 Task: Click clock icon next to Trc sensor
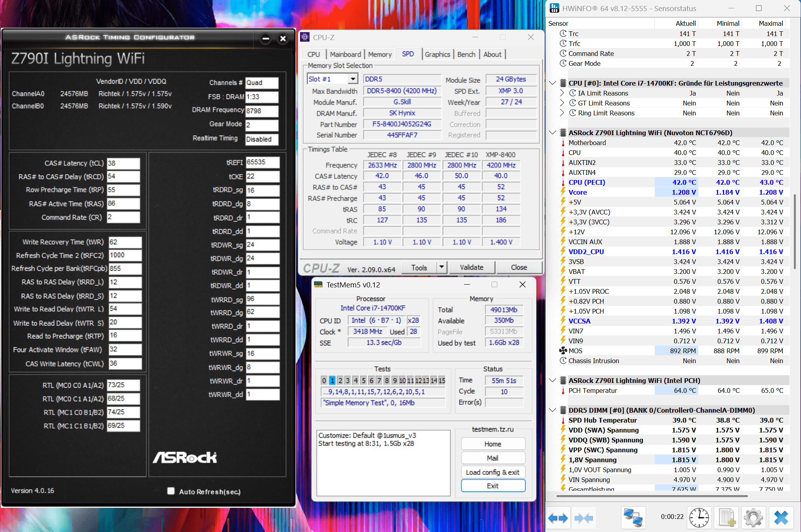(x=563, y=34)
